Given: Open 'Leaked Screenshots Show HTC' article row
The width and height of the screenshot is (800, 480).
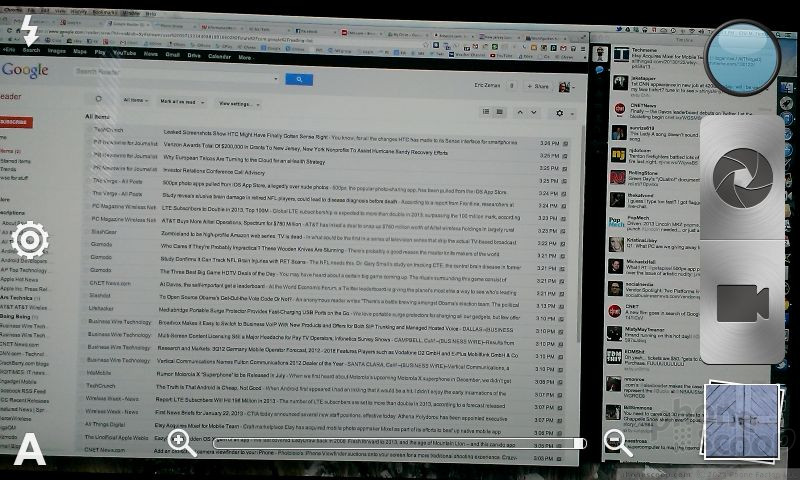Looking at the screenshot, I should [x=328, y=136].
